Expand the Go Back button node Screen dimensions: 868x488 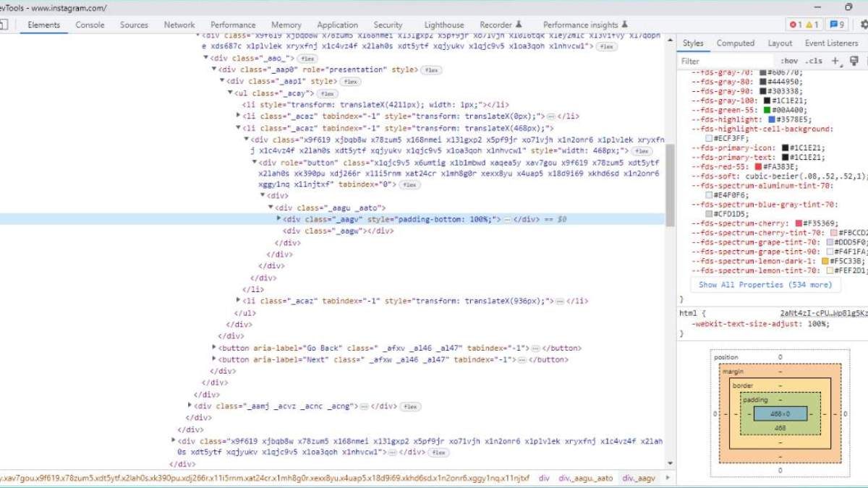pyautogui.click(x=213, y=348)
